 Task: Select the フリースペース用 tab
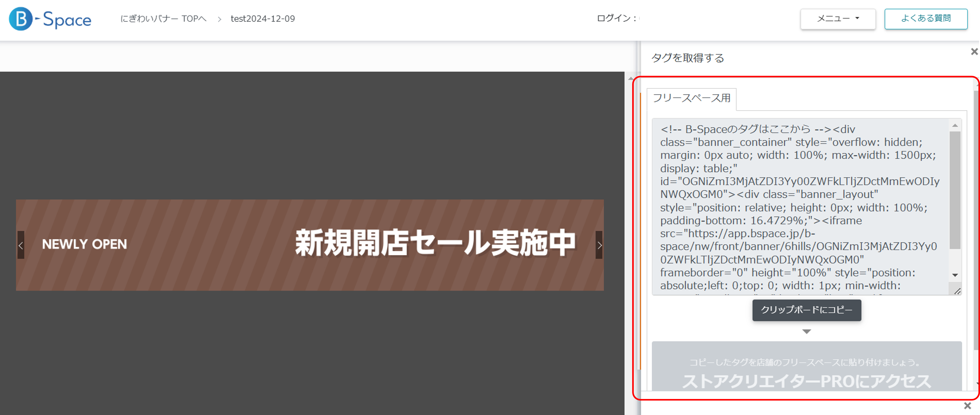coord(692,98)
